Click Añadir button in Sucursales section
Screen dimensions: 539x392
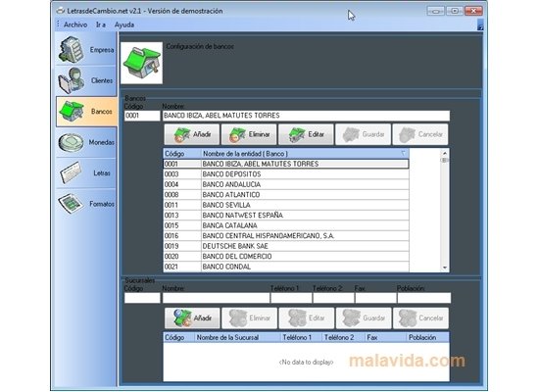[x=192, y=318]
